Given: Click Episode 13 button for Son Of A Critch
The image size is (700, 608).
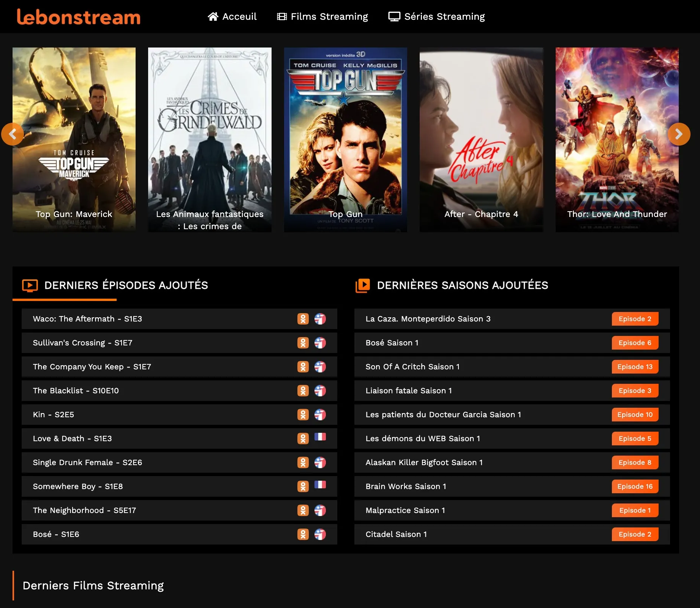Looking at the screenshot, I should [635, 367].
